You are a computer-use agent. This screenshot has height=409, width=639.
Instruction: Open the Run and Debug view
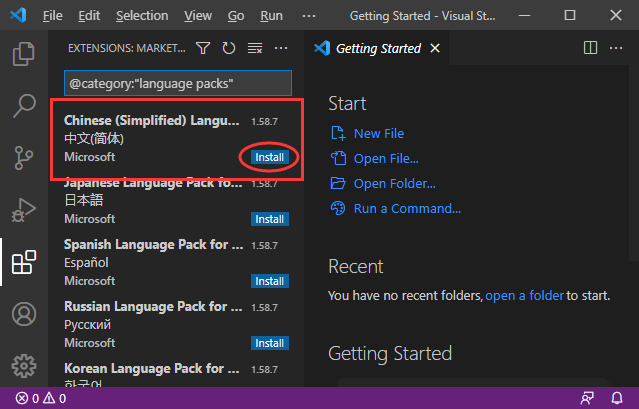(x=23, y=211)
